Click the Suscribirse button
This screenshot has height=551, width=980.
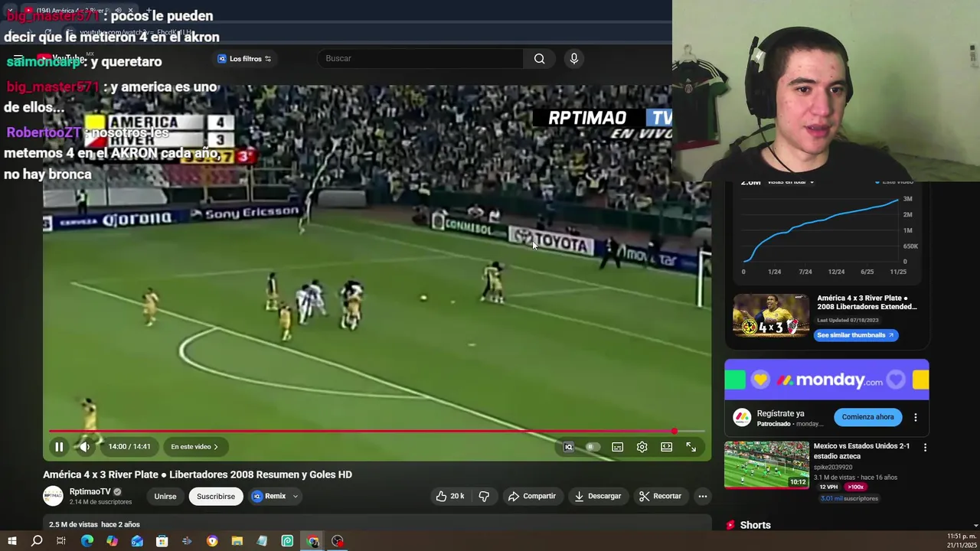[x=216, y=497]
